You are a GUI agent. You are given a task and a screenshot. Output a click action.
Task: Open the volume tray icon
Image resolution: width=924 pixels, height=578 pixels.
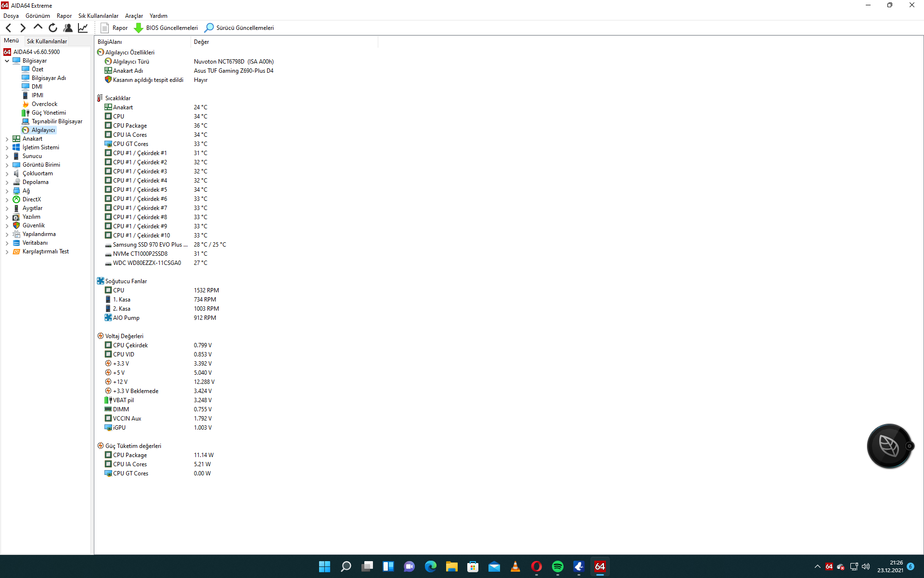pos(866,566)
